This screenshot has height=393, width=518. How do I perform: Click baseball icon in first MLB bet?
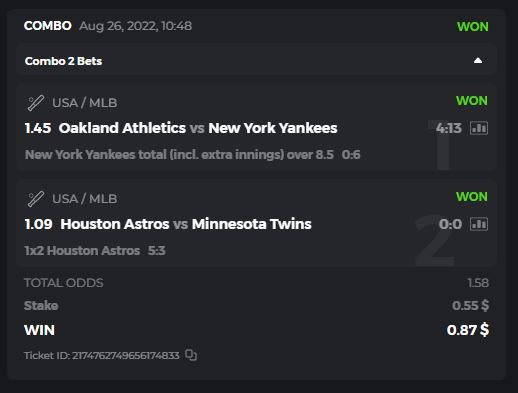coord(35,103)
